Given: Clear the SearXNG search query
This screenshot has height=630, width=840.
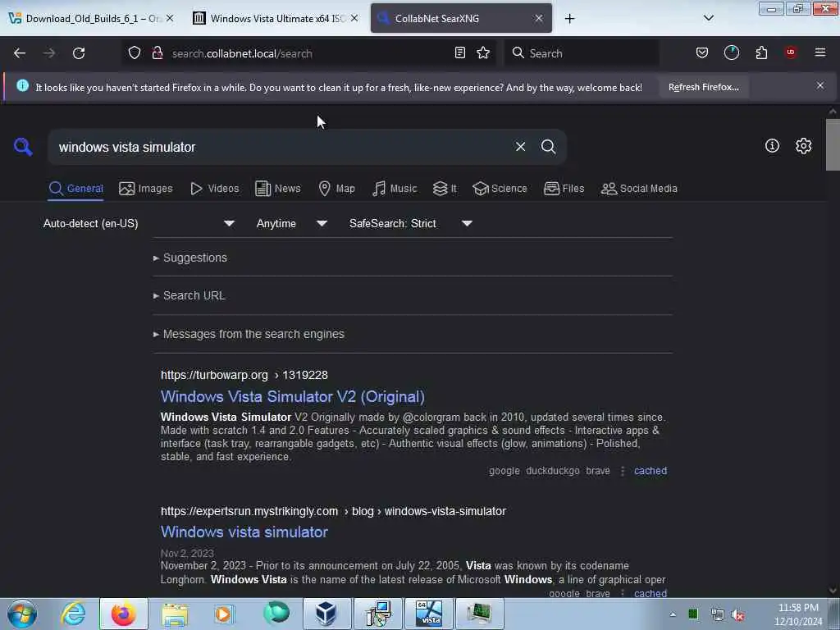Looking at the screenshot, I should [x=520, y=147].
